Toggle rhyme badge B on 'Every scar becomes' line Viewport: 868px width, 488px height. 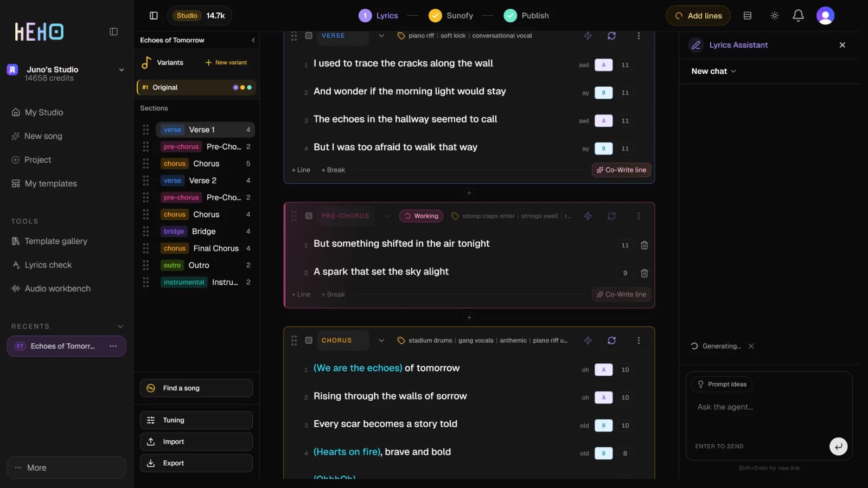pyautogui.click(x=603, y=426)
